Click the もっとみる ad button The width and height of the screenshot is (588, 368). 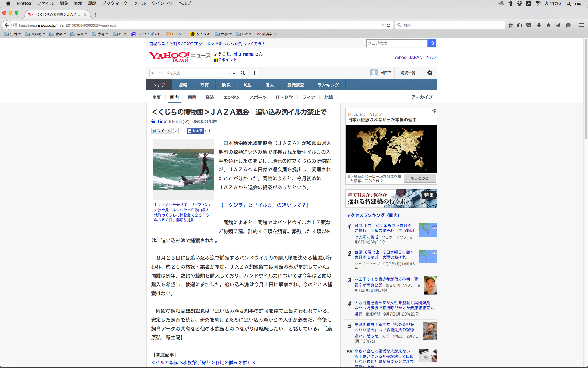tap(420, 178)
